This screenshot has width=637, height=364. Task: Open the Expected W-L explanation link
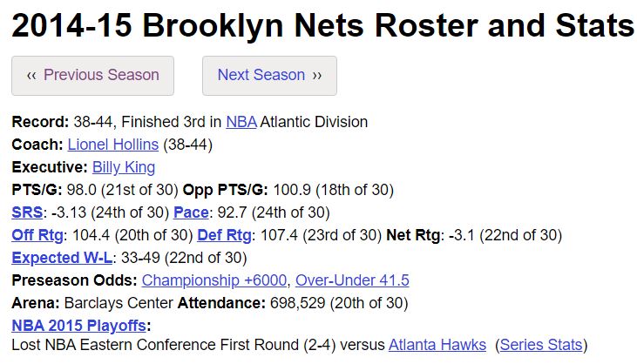[62, 258]
